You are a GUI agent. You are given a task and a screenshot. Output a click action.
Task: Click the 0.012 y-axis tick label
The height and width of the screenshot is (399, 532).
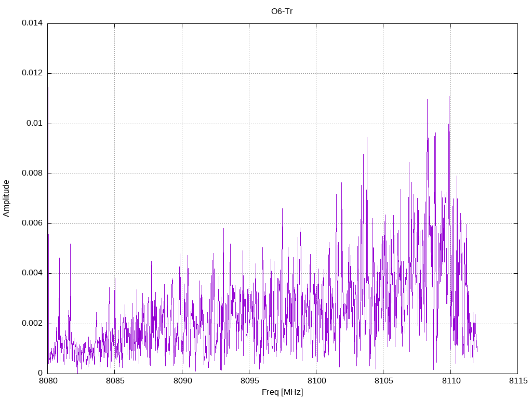point(32,73)
